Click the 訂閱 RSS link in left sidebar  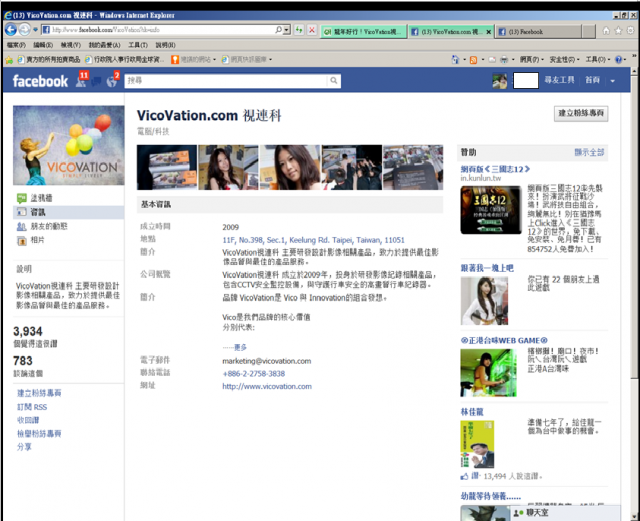[x=32, y=407]
